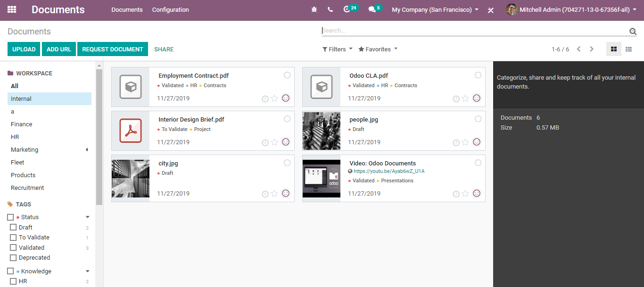Collapse the Knowledge tag group arrow
Viewport: 644px width, 287px height.
[88, 271]
